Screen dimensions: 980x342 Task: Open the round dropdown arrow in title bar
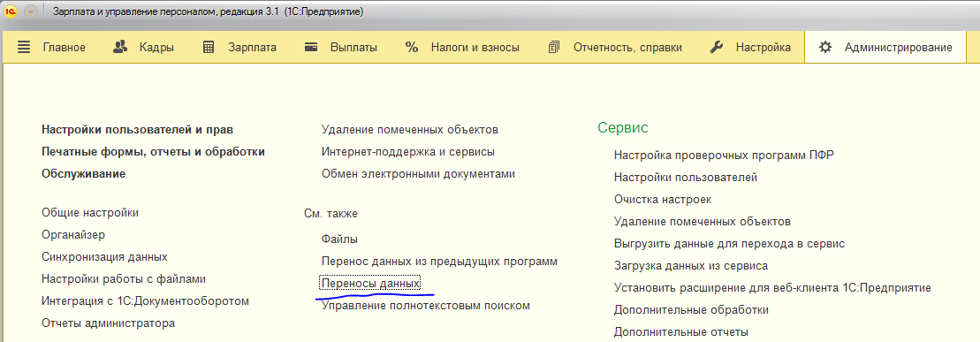pyautogui.click(x=30, y=11)
